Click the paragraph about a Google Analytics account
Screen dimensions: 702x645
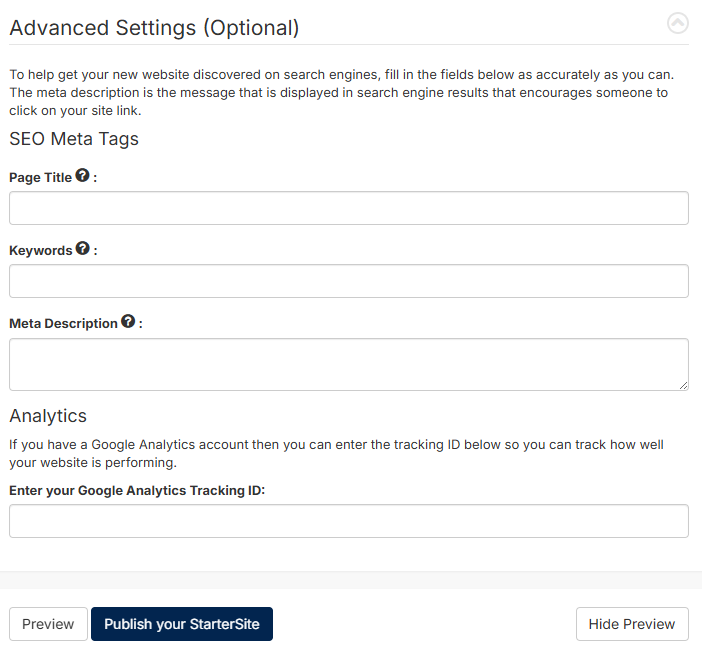coord(336,453)
